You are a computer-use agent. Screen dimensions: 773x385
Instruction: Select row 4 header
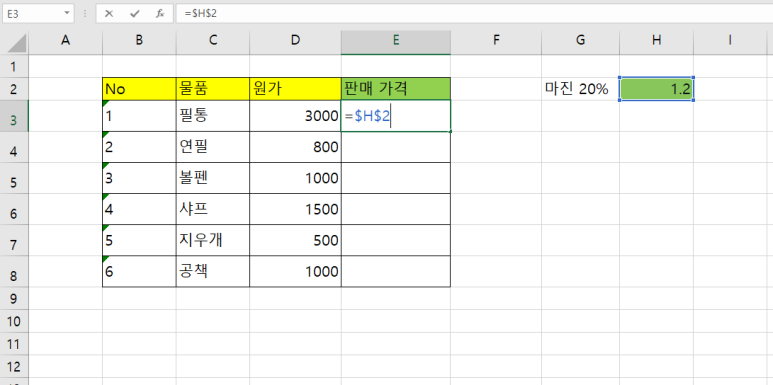(14, 147)
